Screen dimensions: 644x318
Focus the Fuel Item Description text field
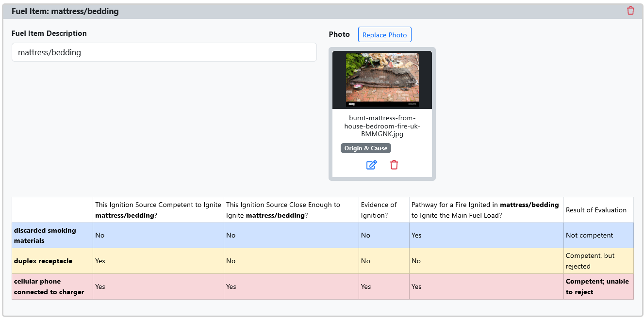click(164, 52)
